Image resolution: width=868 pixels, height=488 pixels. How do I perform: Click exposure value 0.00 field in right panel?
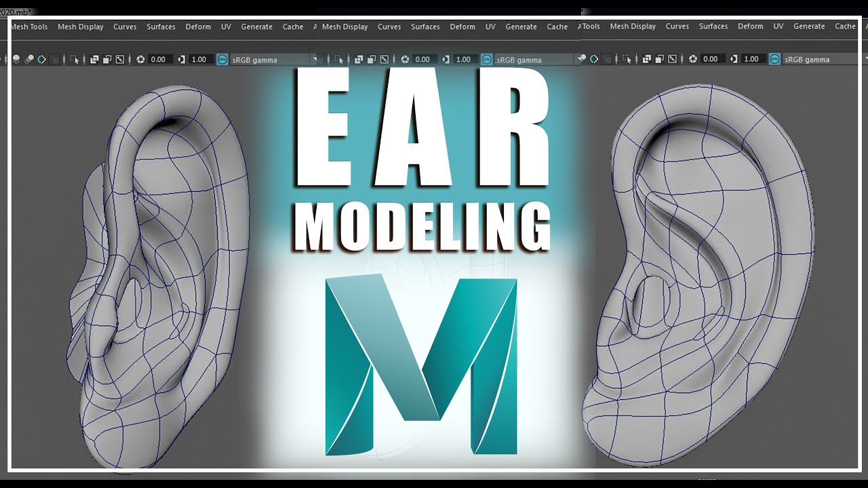712,59
